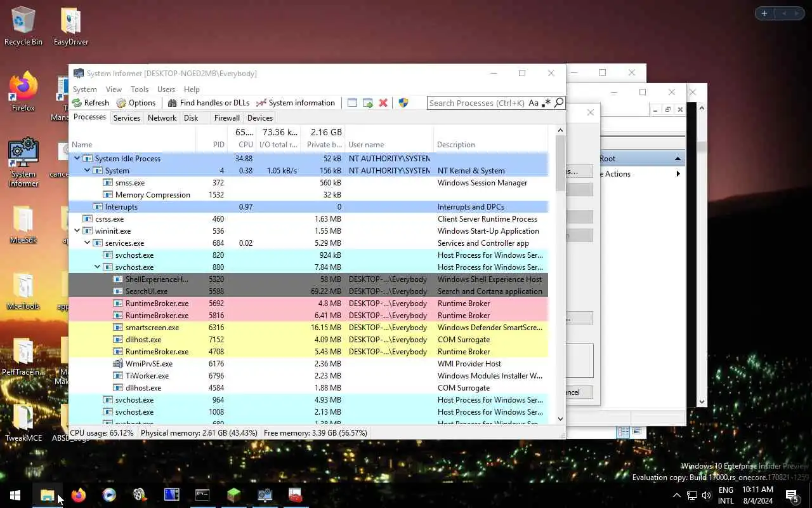Sort by the CPU column header
812x508 pixels.
(x=241, y=138)
